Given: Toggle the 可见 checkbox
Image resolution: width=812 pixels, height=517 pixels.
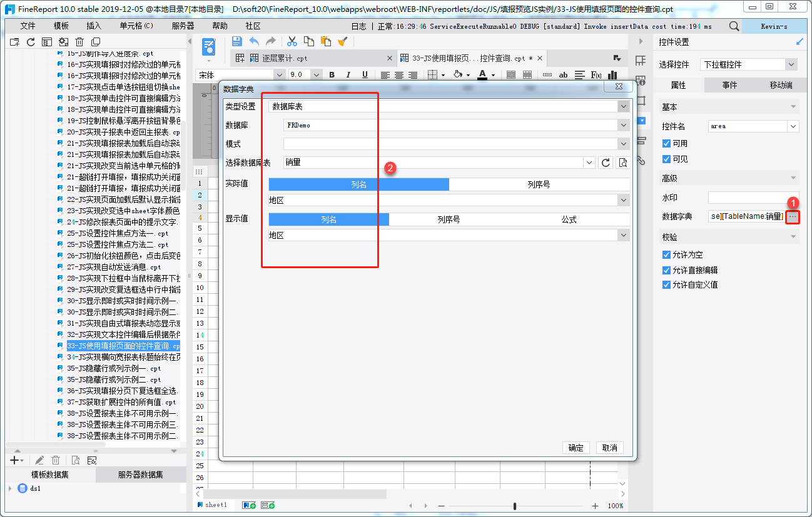Looking at the screenshot, I should pos(666,159).
